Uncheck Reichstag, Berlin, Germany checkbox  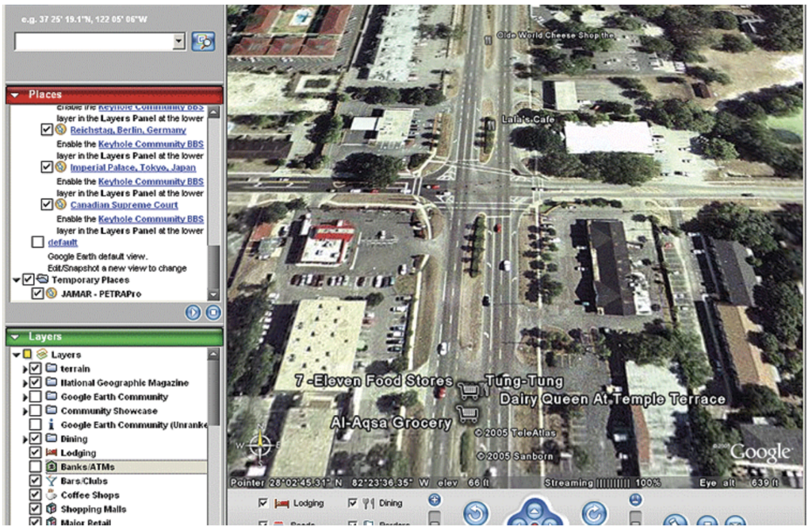point(47,129)
